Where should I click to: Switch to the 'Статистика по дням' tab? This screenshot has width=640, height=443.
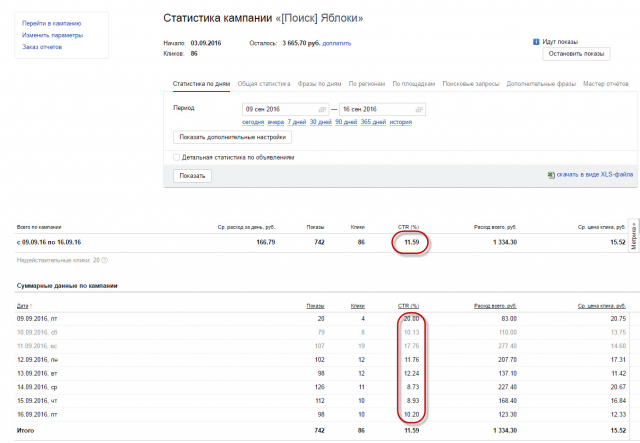tap(201, 84)
